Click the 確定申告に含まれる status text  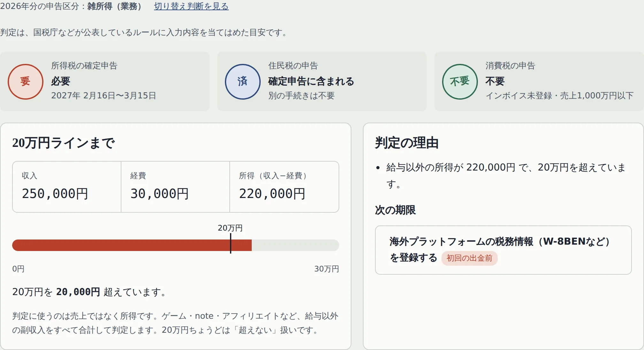click(x=311, y=81)
